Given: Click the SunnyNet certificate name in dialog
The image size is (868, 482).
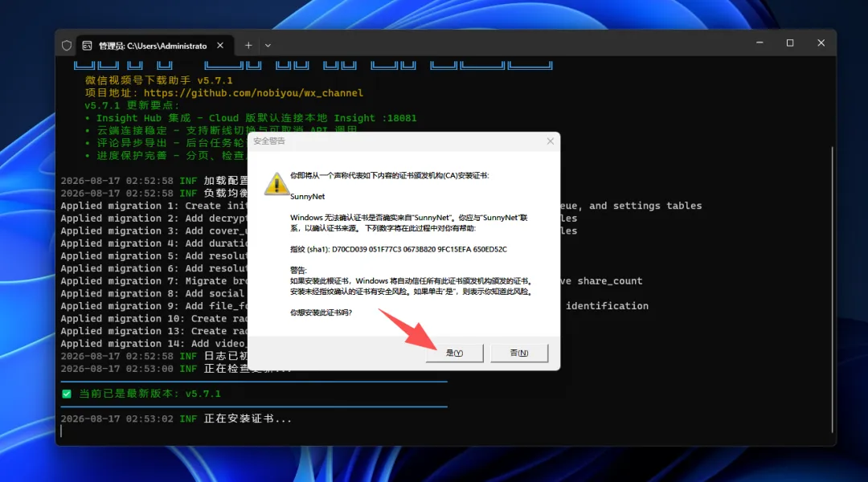Looking at the screenshot, I should pyautogui.click(x=307, y=197).
